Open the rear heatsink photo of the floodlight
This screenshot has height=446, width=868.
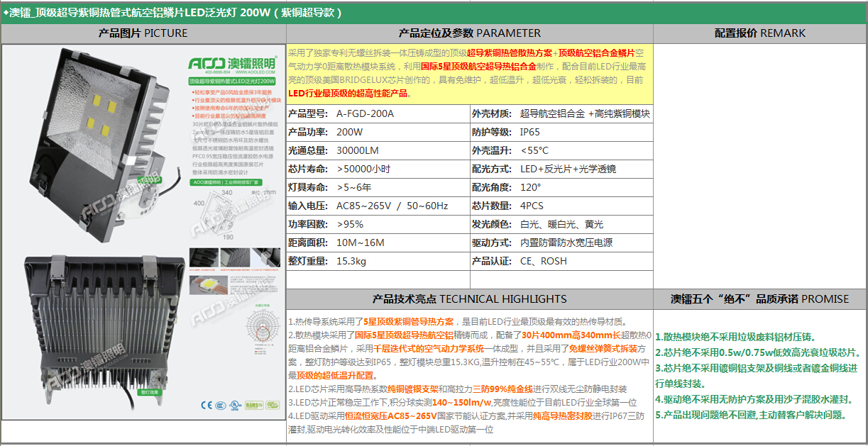click(x=104, y=330)
